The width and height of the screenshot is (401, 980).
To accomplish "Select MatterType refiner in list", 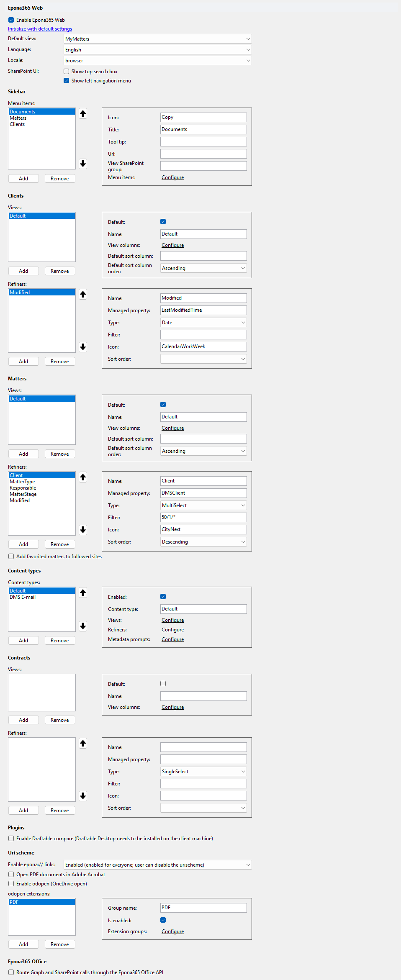I will [x=42, y=482].
